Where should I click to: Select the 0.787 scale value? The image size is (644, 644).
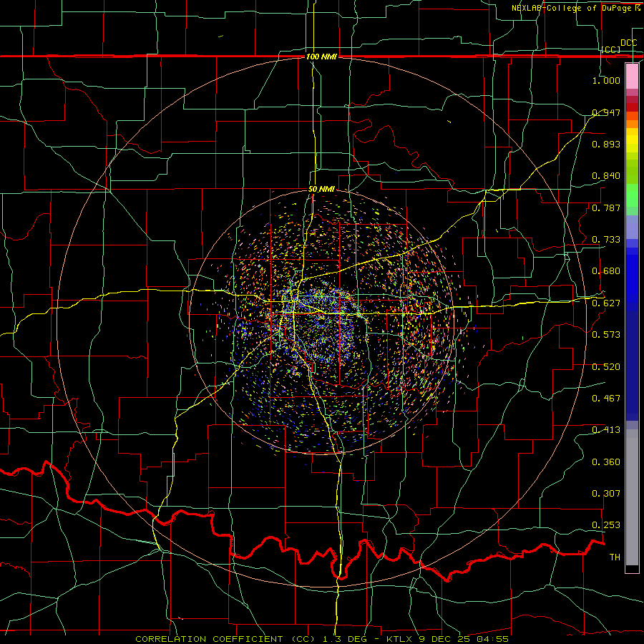[x=606, y=208]
